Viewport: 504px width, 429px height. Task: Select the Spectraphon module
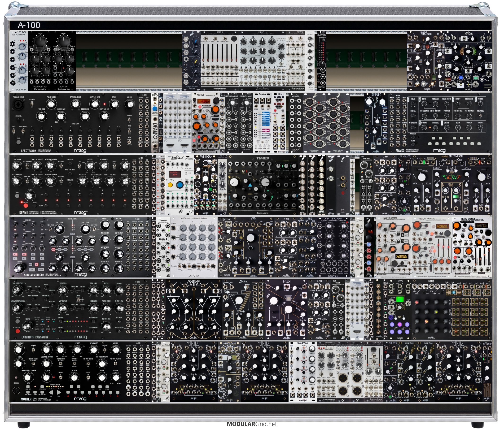452,185
